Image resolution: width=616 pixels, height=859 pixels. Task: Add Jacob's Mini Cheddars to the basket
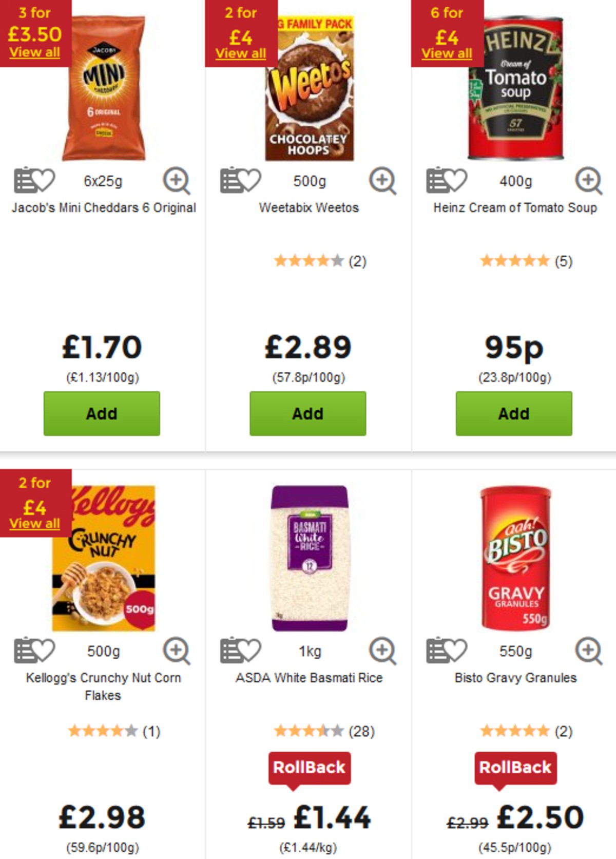101,413
